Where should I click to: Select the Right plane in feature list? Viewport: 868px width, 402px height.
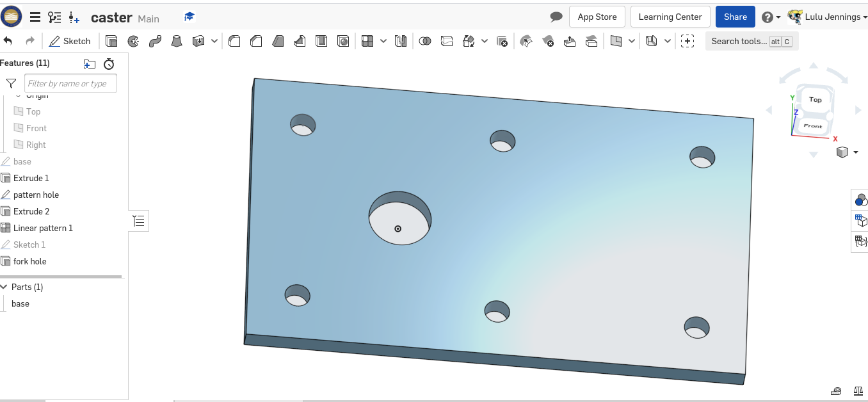(36, 145)
